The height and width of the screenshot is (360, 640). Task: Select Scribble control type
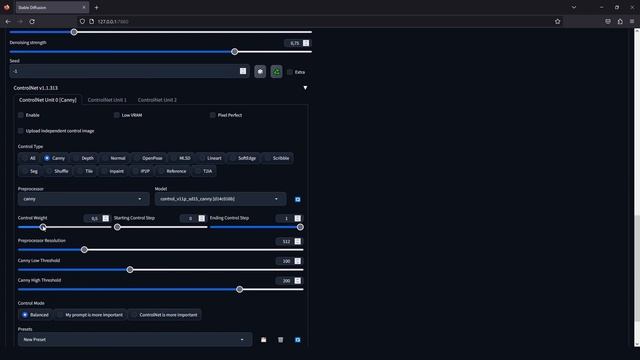(277, 158)
